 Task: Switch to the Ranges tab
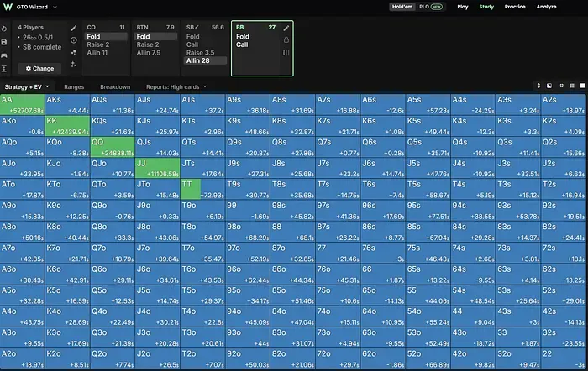(74, 87)
